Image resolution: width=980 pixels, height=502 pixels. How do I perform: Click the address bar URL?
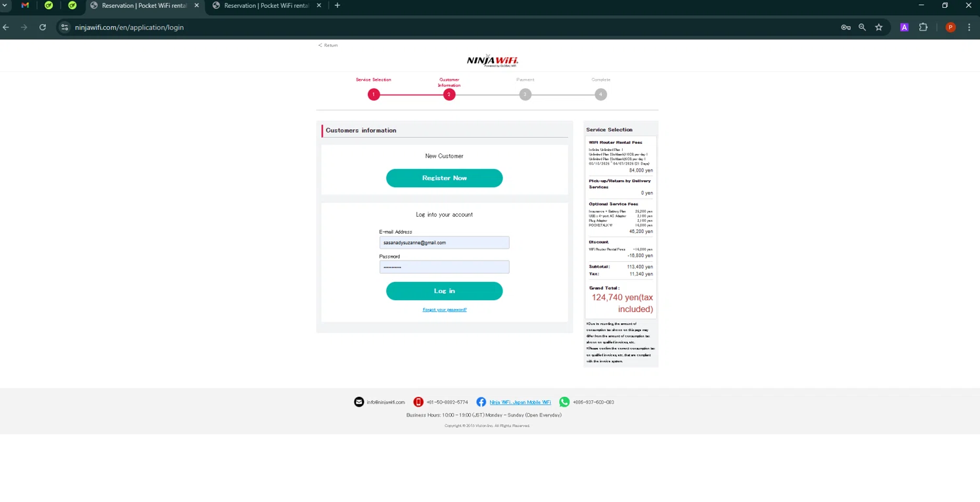click(129, 27)
